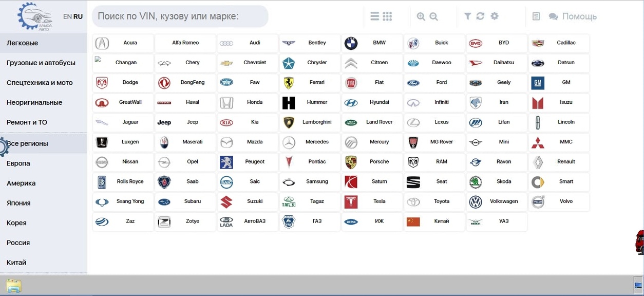This screenshot has width=644, height=296.
Task: Click the Isuzu red logo
Action: (x=538, y=103)
